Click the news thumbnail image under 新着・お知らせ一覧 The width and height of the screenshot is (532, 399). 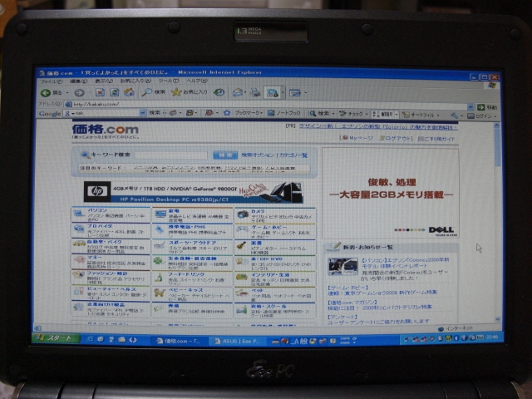point(342,266)
